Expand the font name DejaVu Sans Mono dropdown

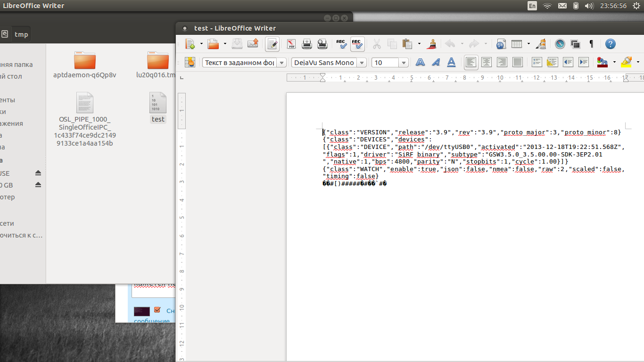[362, 63]
